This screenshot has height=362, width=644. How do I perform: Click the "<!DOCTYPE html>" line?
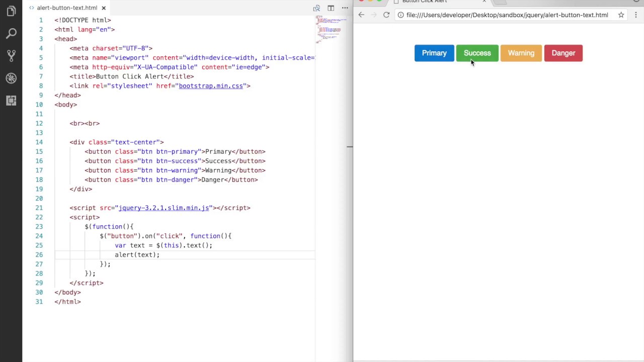[83, 20]
